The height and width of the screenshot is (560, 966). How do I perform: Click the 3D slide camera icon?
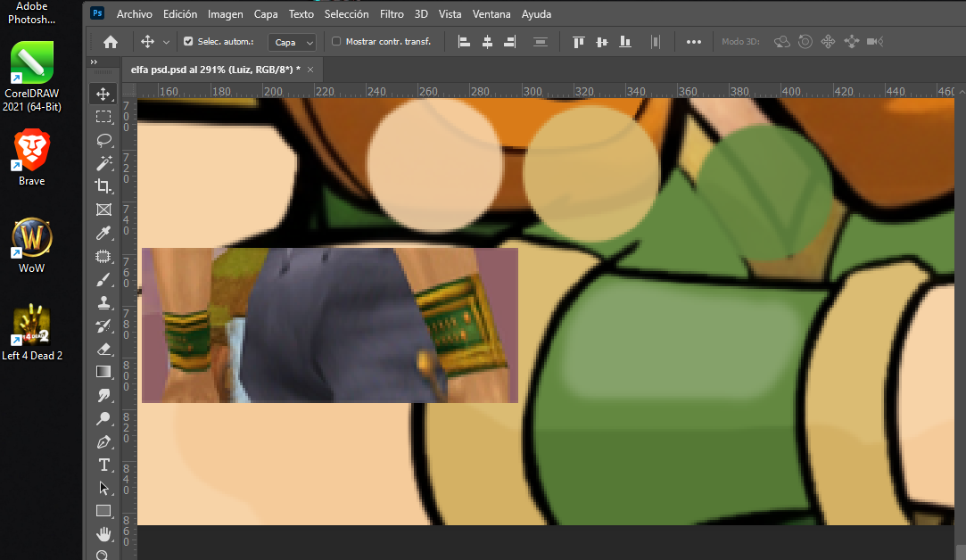852,42
